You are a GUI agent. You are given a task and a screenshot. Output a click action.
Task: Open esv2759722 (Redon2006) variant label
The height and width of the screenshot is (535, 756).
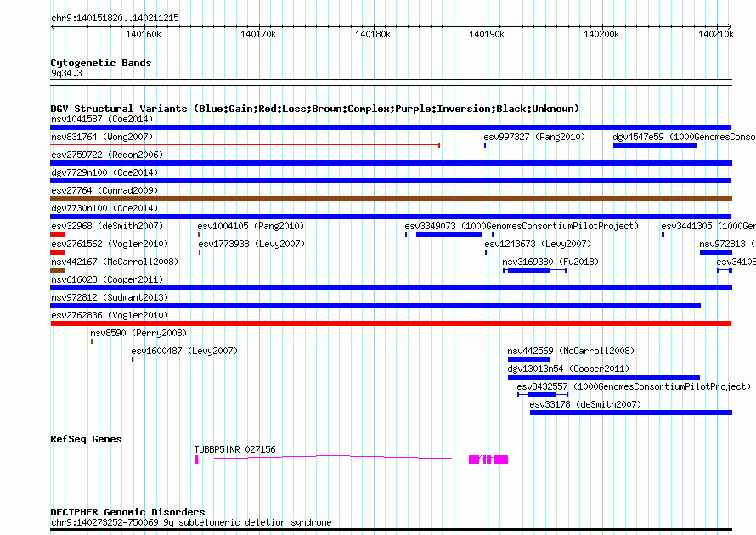point(107,155)
